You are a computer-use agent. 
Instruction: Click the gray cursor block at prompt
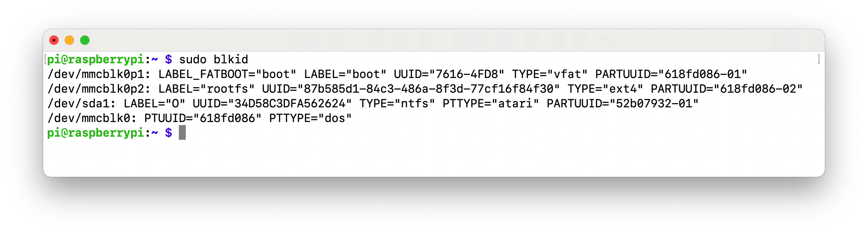tap(182, 132)
